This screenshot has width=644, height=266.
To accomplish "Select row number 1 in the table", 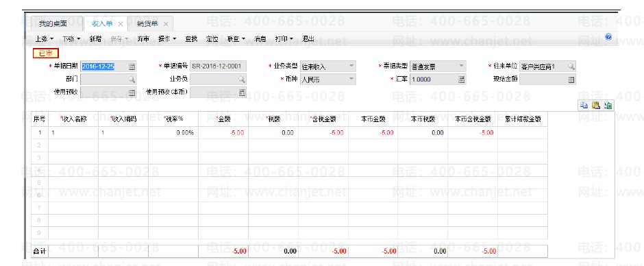I will point(40,133).
